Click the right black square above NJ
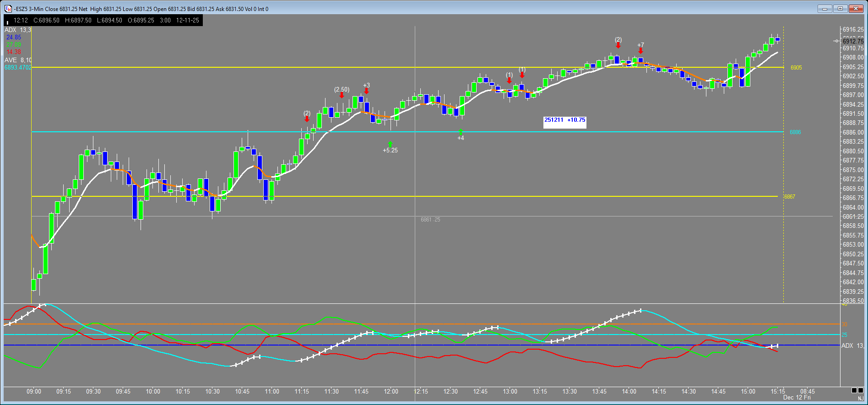This screenshot has height=405, width=868. pyautogui.click(x=861, y=390)
